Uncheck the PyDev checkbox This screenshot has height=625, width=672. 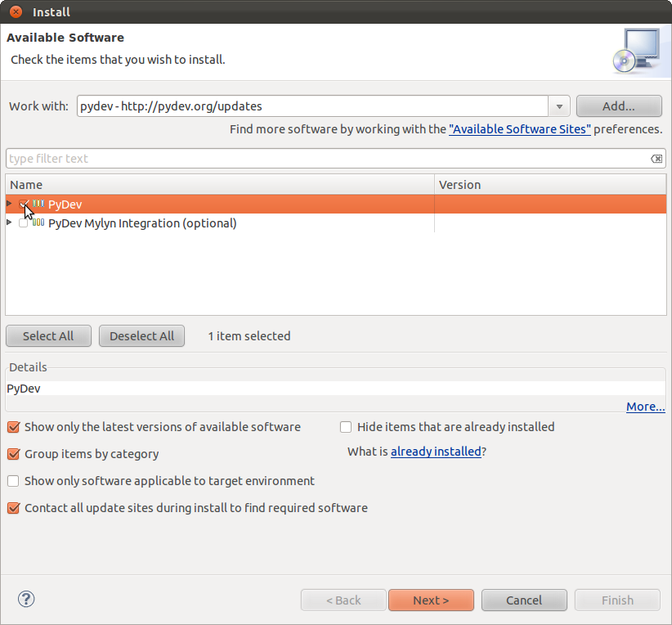[23, 205]
